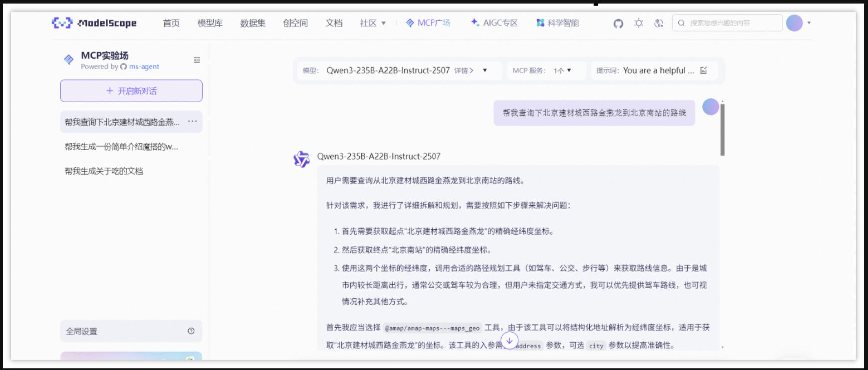This screenshot has width=868, height=370.
Task: Click the model name Qwen3-235B-A22B-Instruct-2507 in selector
Action: point(388,71)
